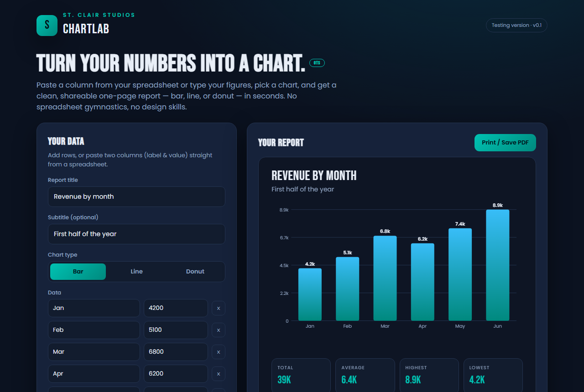The height and width of the screenshot is (392, 584).
Task: Click the HIGHEST 8.9K stat card
Action: [429, 375]
